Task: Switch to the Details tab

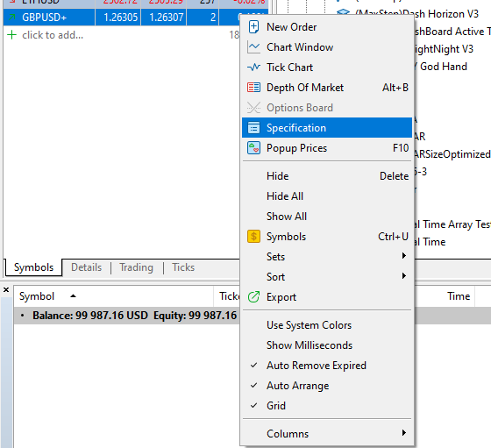Action: [87, 267]
